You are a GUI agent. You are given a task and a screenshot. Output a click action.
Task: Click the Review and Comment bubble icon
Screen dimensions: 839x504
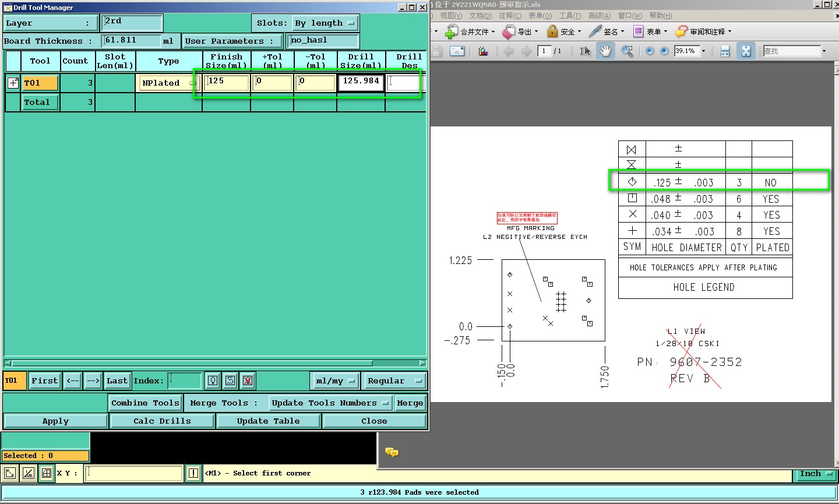681,31
